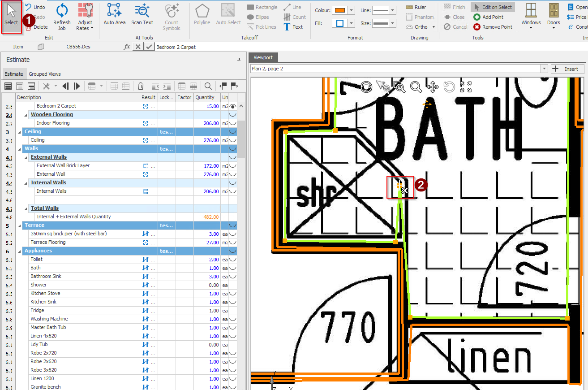Toggle visibility for Indoor Flooring row

click(233, 123)
